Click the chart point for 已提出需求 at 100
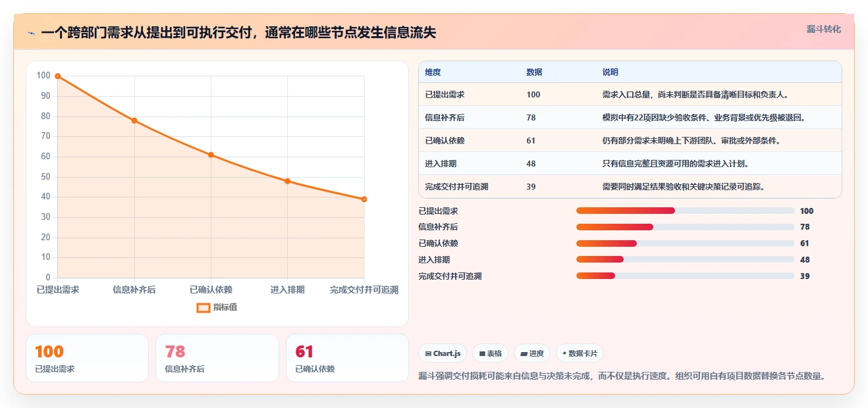868x408 pixels. click(x=58, y=76)
